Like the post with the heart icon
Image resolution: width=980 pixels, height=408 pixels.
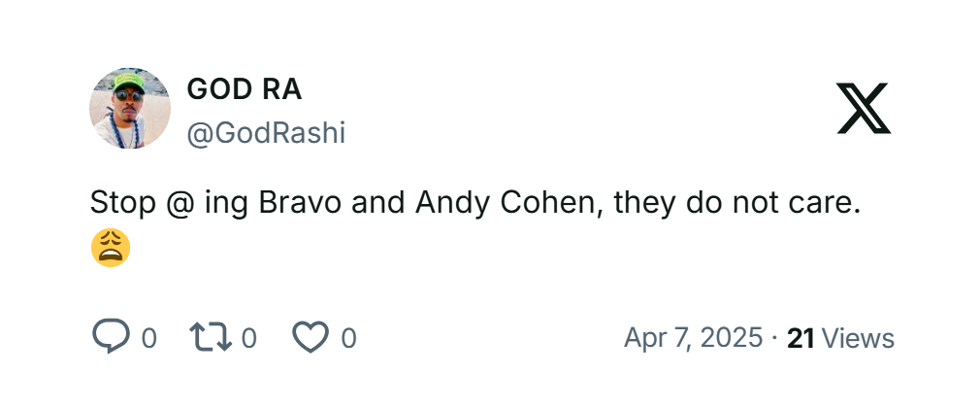tap(310, 337)
